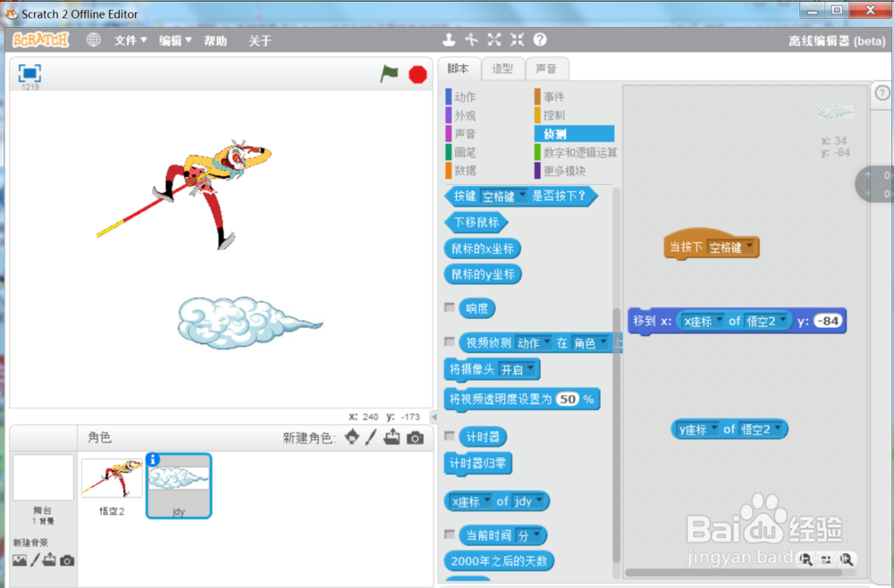
Task: Check the 视频侦测 monitor checkbox
Action: point(450,341)
